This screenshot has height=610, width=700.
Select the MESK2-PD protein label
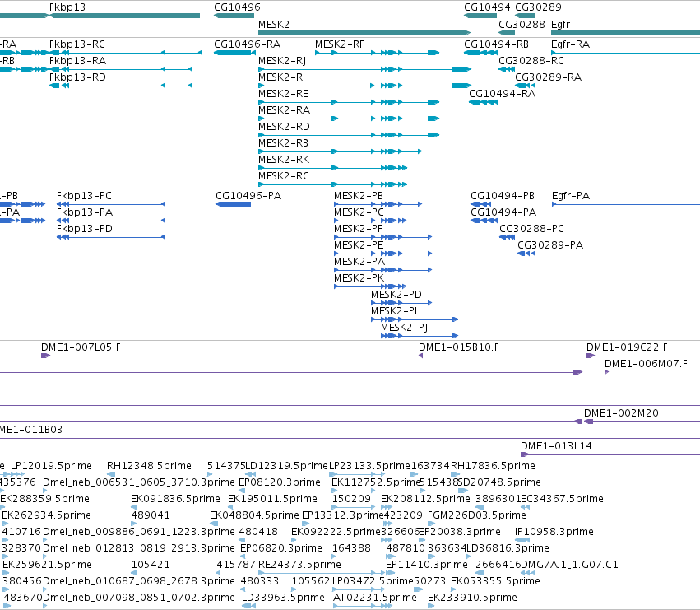[396, 295]
